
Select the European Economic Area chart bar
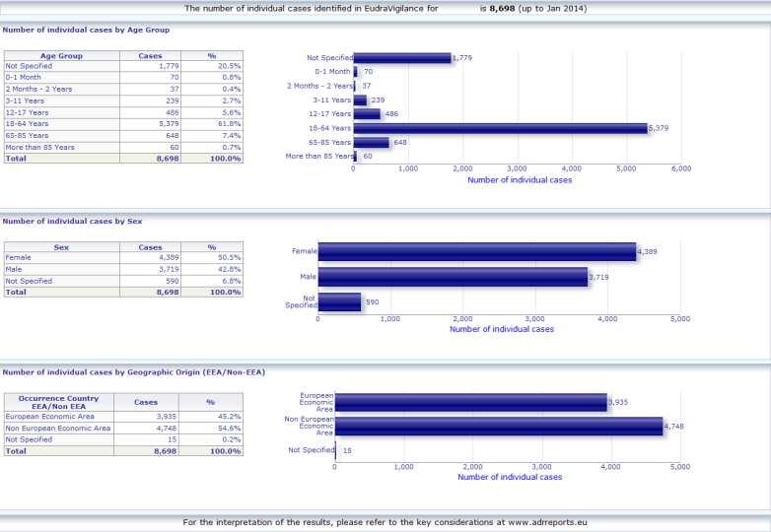pyautogui.click(x=471, y=402)
